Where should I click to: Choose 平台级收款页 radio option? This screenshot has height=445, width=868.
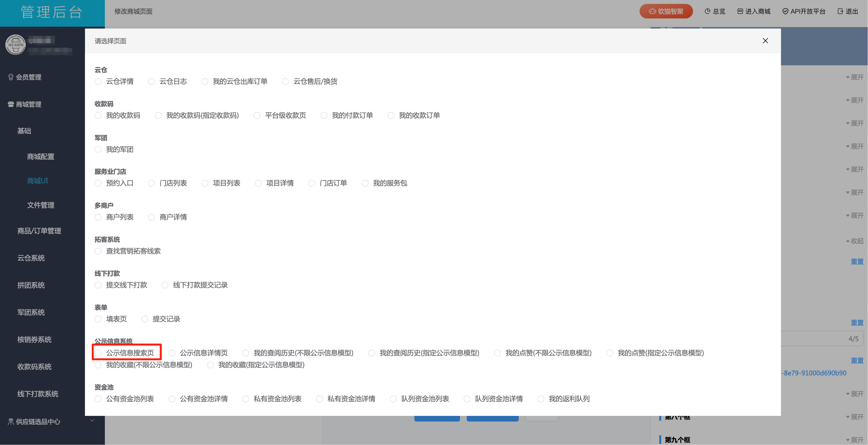pos(257,115)
